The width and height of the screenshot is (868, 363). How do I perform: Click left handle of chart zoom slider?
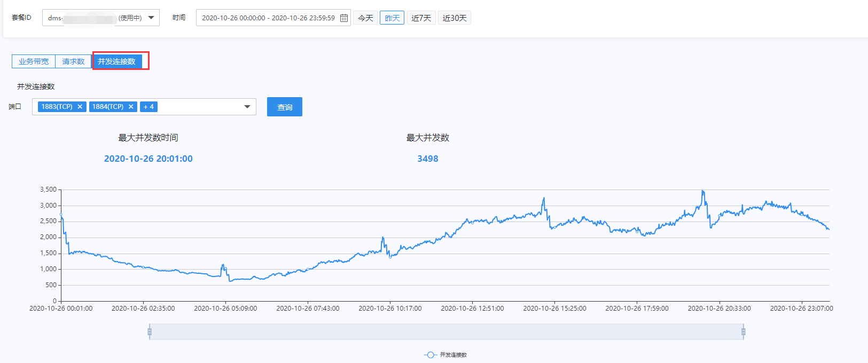tap(150, 332)
